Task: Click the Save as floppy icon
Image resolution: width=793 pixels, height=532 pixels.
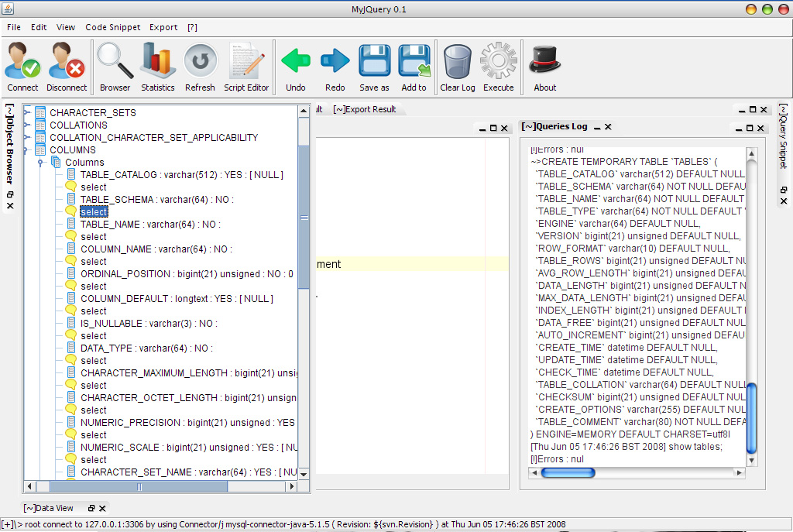Action: [374, 62]
